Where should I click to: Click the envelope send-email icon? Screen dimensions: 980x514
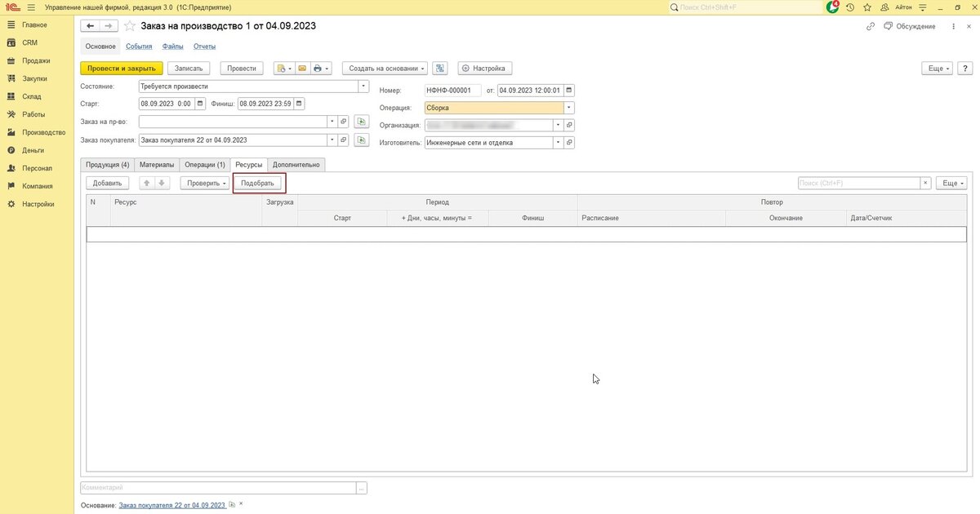tap(301, 69)
